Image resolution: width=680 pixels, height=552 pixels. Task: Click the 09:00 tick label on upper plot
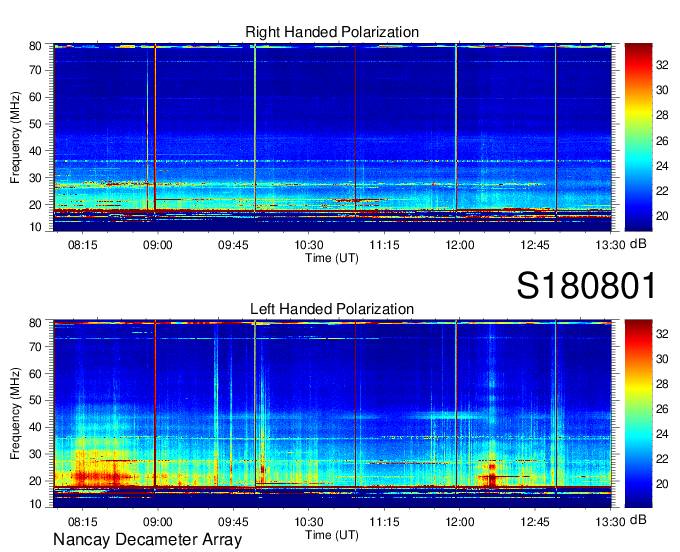pyautogui.click(x=157, y=245)
